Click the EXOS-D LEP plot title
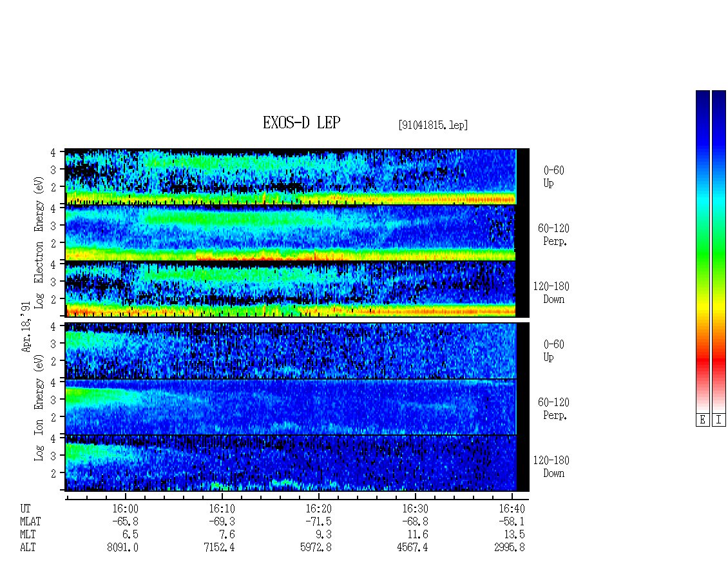The image size is (728, 564). click(302, 122)
